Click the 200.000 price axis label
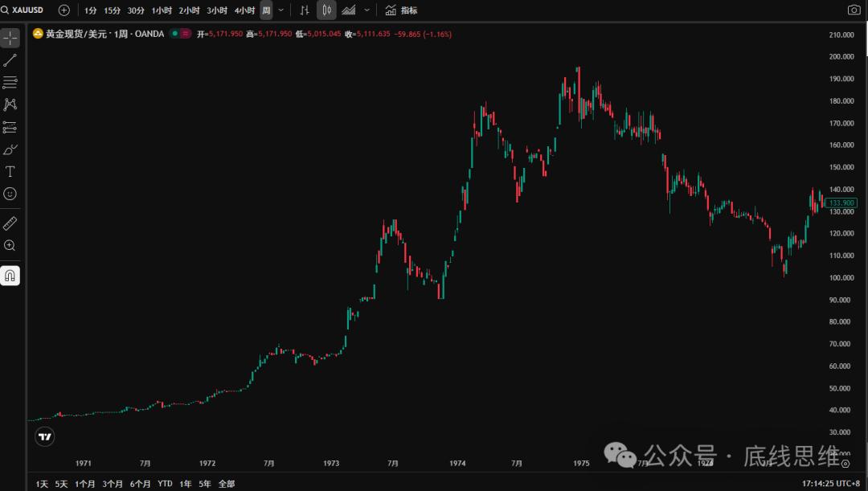This screenshot has width=868, height=491. pos(841,56)
